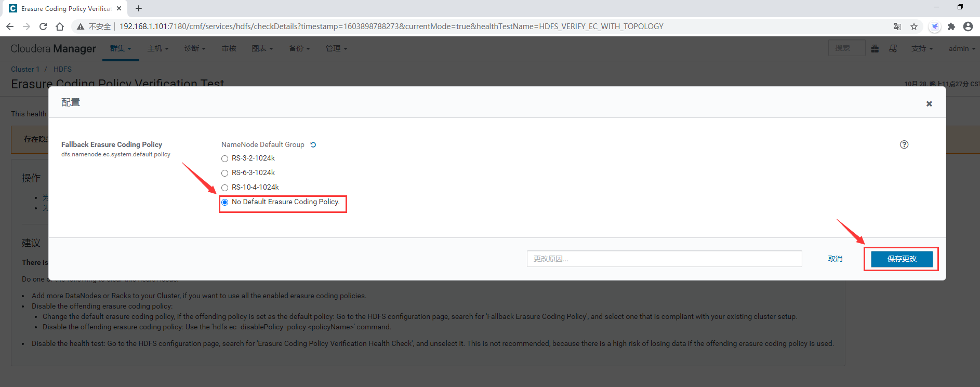The height and width of the screenshot is (387, 980).
Task: Open the 诊断 dropdown menu
Action: [195, 48]
